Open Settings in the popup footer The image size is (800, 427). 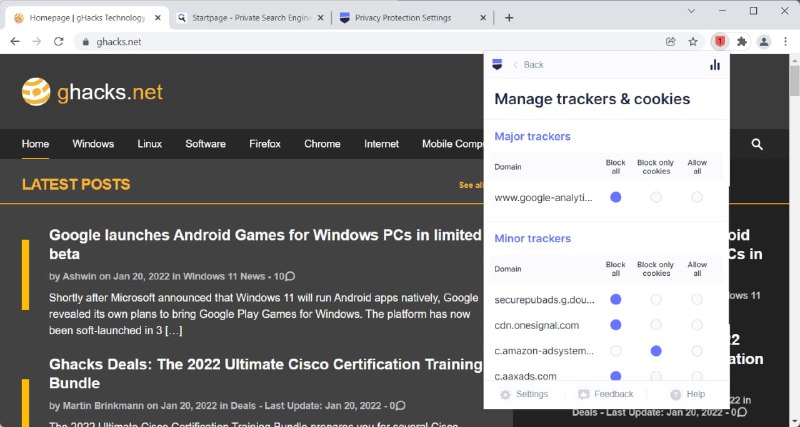(524, 394)
